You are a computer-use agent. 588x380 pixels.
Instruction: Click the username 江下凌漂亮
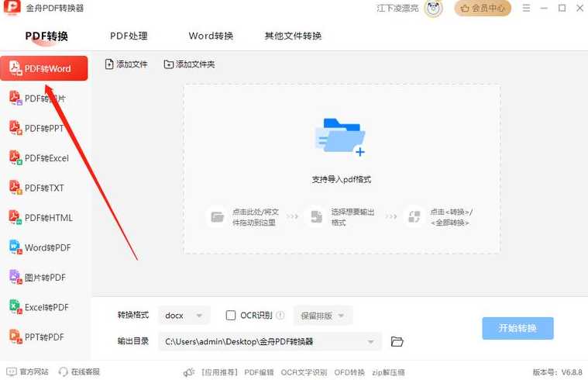[397, 9]
